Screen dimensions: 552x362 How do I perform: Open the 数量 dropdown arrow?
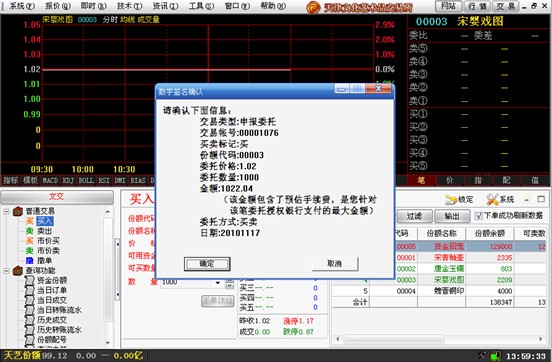(x=218, y=283)
